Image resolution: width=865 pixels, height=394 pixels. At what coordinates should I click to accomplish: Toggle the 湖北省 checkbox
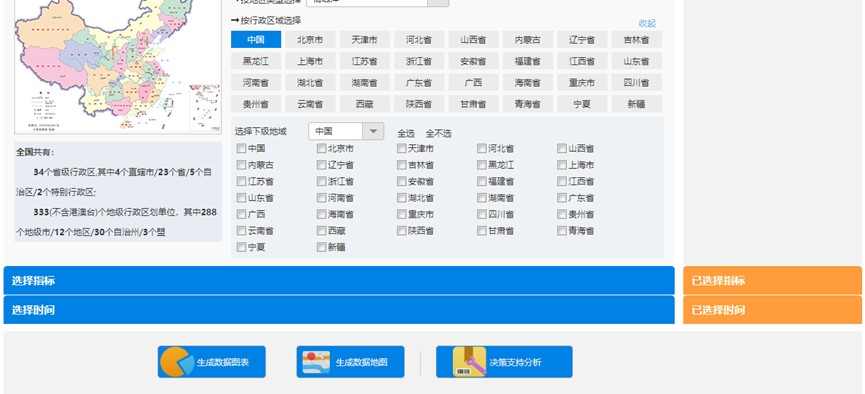click(x=402, y=198)
